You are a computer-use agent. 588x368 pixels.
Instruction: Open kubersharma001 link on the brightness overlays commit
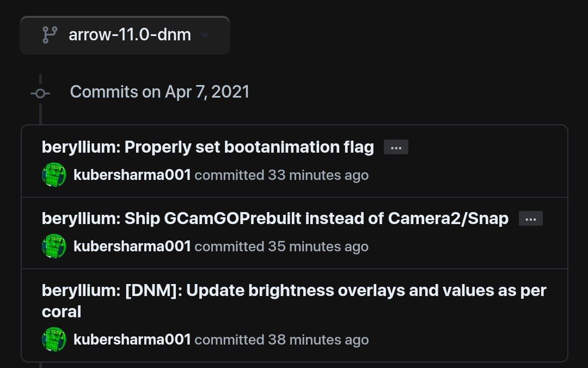click(132, 340)
